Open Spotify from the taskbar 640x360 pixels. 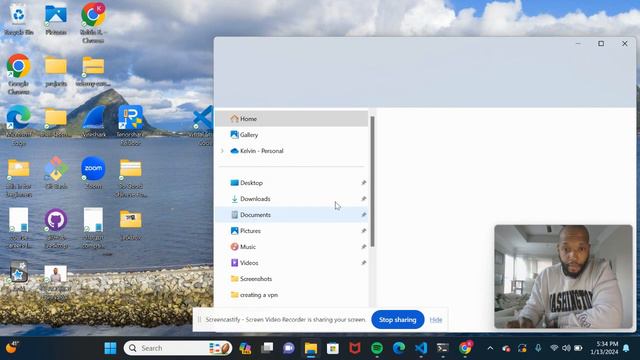[377, 348]
